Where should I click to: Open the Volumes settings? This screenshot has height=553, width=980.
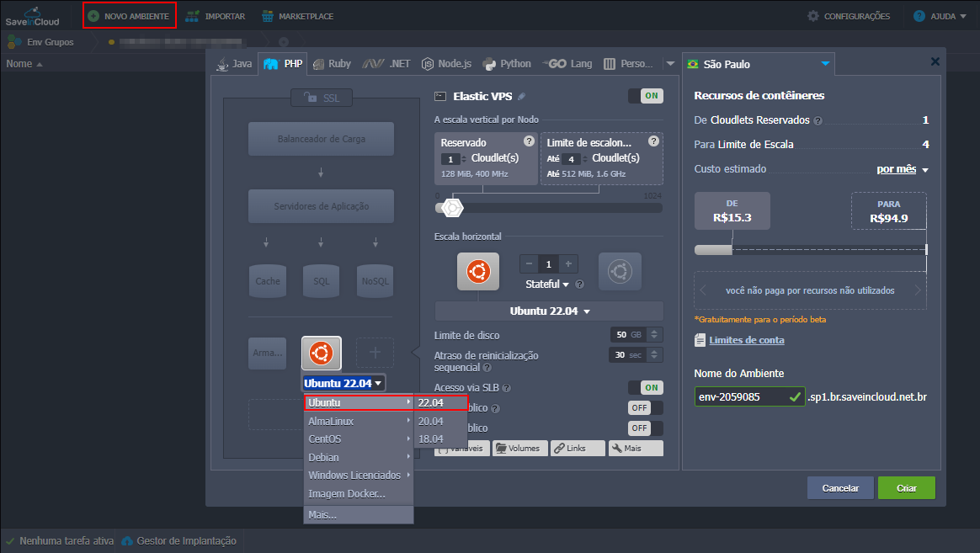coord(520,448)
